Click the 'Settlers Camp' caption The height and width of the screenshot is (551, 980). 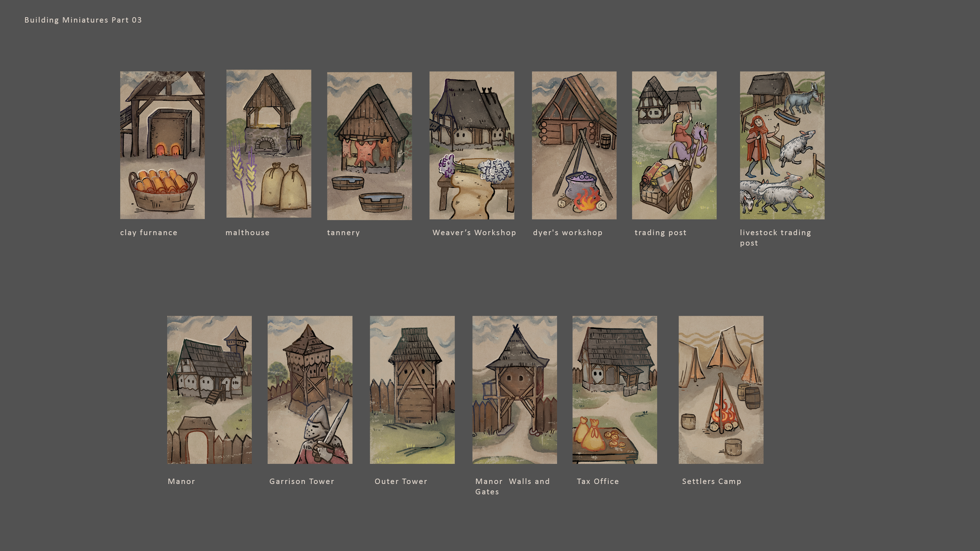[x=711, y=482]
